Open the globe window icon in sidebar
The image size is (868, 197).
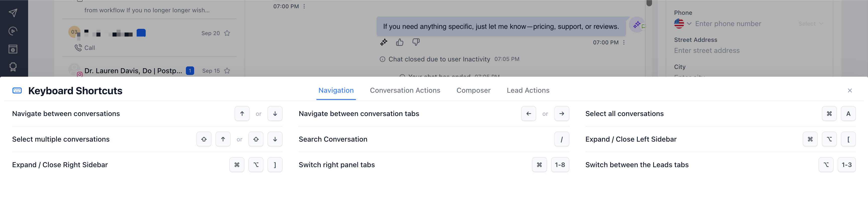[13, 49]
